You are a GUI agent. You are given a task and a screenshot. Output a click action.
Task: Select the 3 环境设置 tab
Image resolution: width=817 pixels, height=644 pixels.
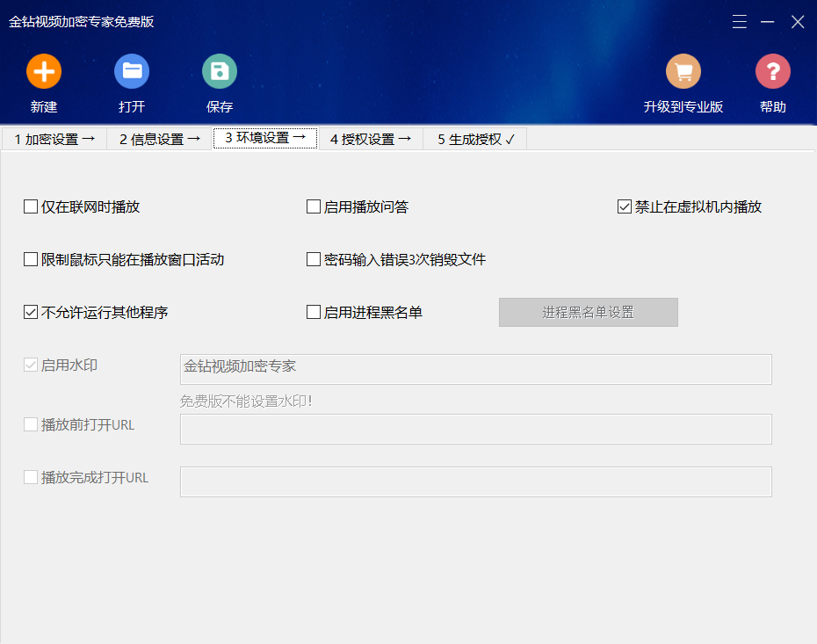265,138
